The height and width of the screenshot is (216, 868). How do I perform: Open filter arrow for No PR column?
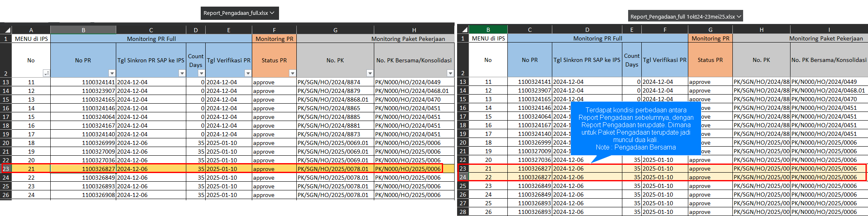pyautogui.click(x=112, y=73)
